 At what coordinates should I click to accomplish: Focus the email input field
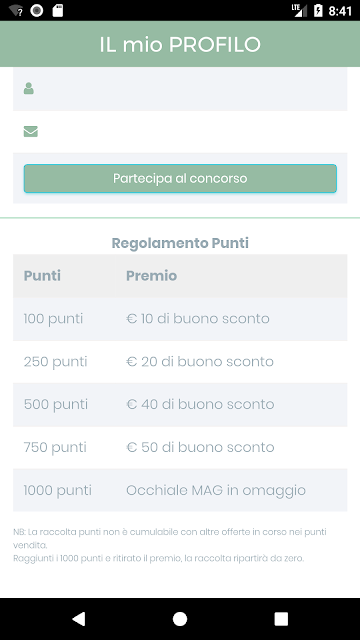coord(180,131)
